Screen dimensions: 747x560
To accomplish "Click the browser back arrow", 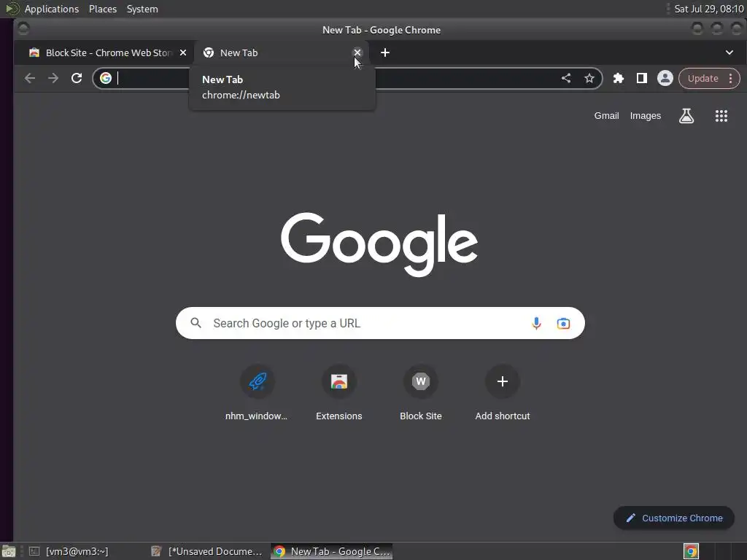I will (x=30, y=78).
